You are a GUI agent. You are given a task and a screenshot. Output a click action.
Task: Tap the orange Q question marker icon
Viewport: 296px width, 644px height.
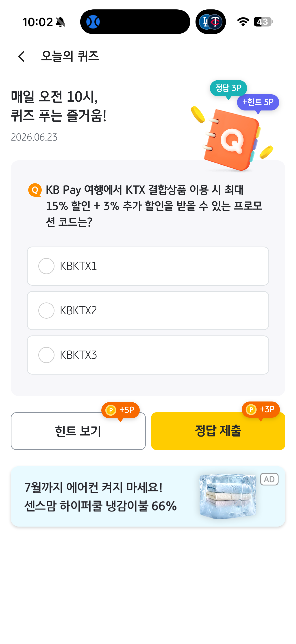[x=35, y=190]
